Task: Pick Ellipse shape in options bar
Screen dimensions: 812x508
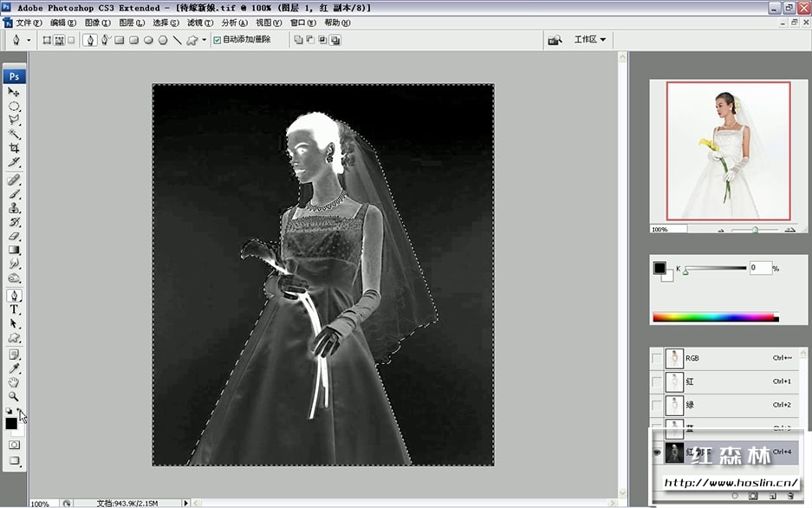Action: tap(148, 40)
